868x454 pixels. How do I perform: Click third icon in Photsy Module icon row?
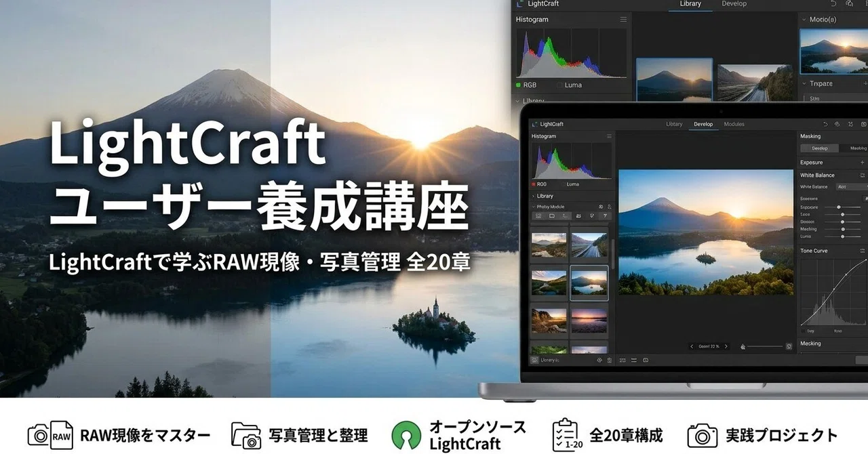(x=565, y=216)
